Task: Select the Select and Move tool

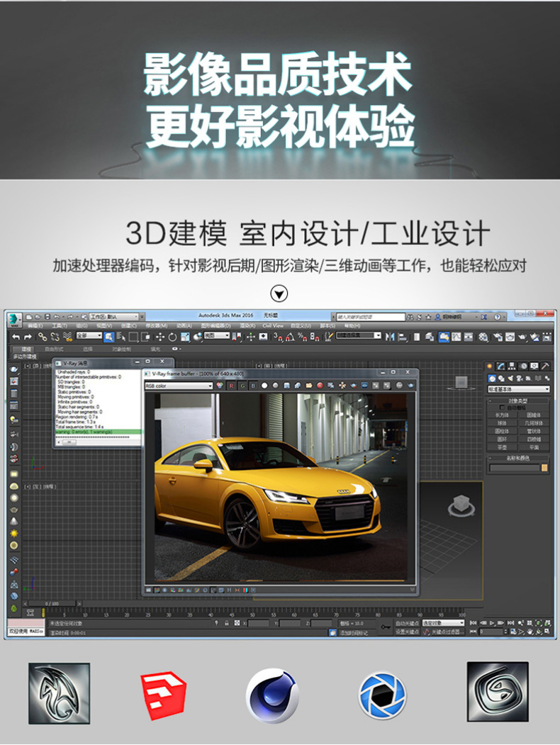Action: pos(160,336)
